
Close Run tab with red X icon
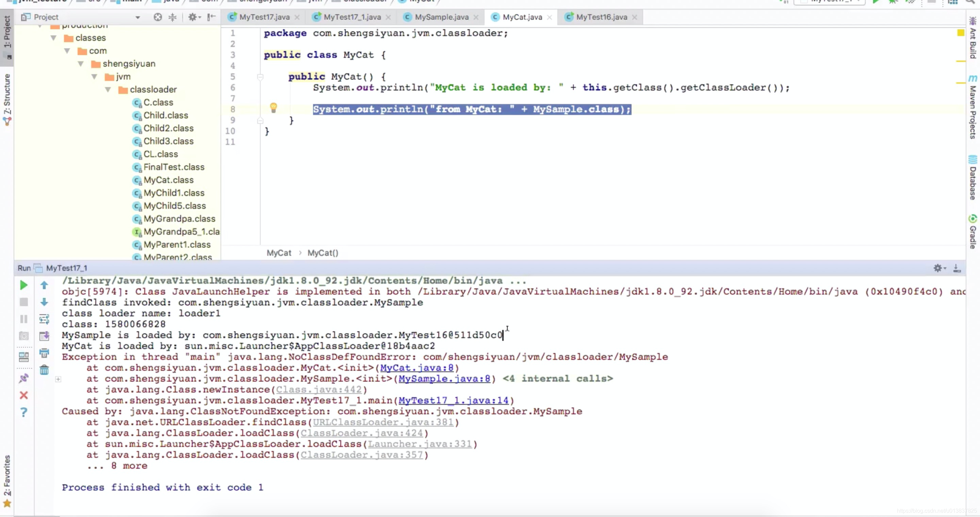point(23,395)
